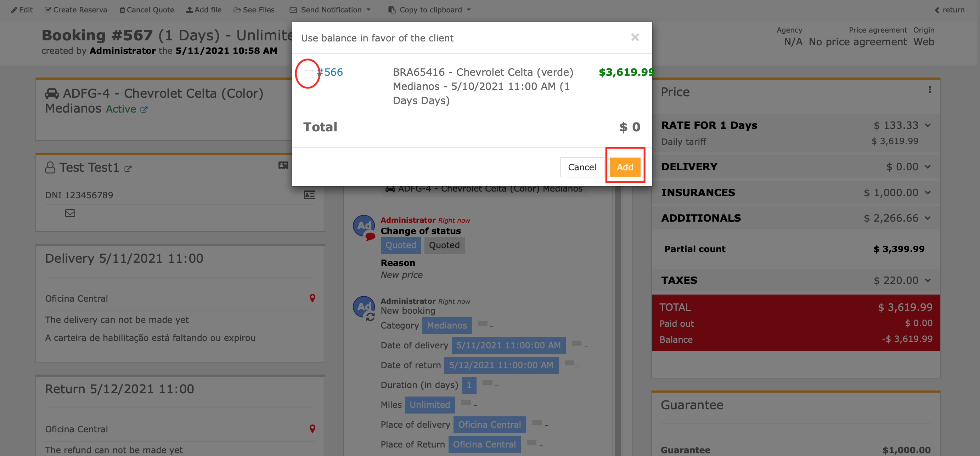This screenshot has height=456, width=980.
Task: Click the Guarantee $1,000.00 value
Action: (x=906, y=450)
